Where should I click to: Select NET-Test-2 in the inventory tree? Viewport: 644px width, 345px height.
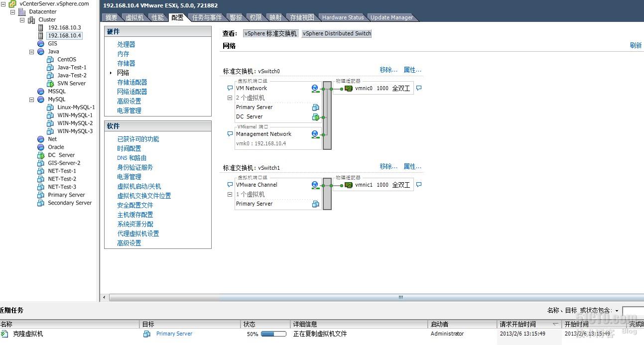click(62, 179)
